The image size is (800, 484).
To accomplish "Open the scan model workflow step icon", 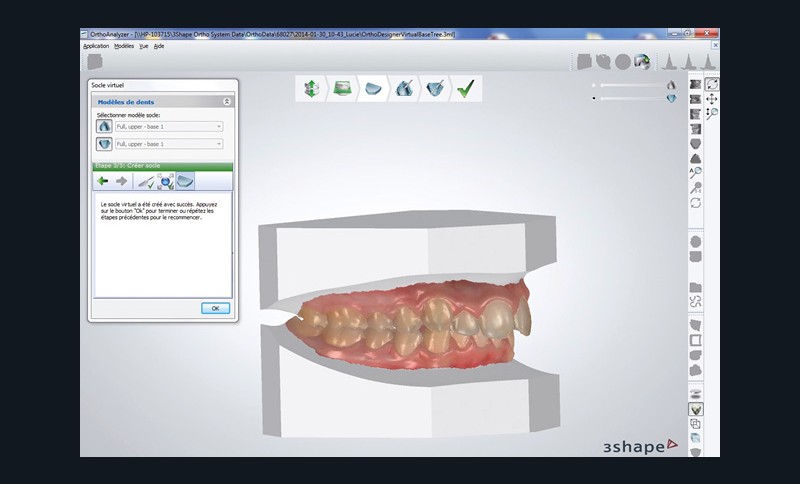I will tap(342, 89).
